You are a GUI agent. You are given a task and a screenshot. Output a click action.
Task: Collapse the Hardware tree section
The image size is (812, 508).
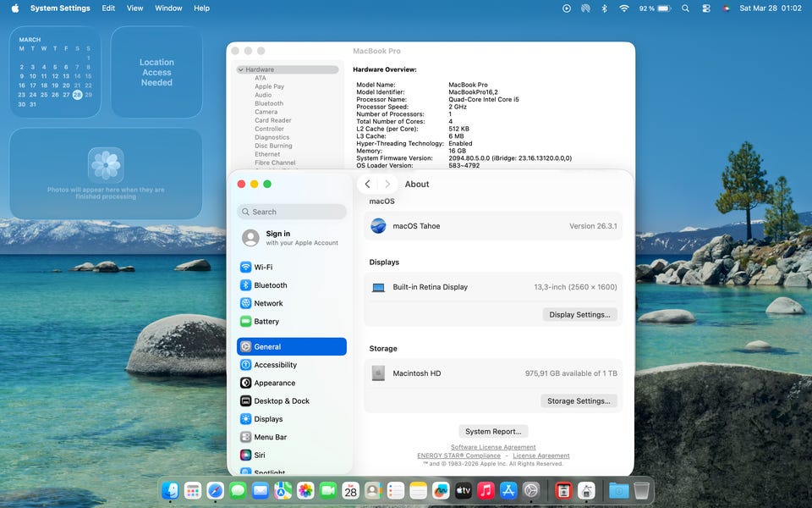[241, 69]
